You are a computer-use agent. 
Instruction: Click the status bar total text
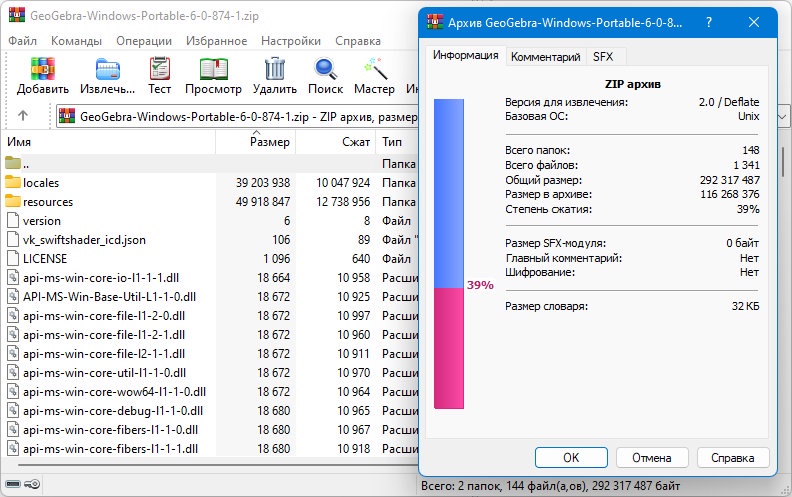coord(550,486)
